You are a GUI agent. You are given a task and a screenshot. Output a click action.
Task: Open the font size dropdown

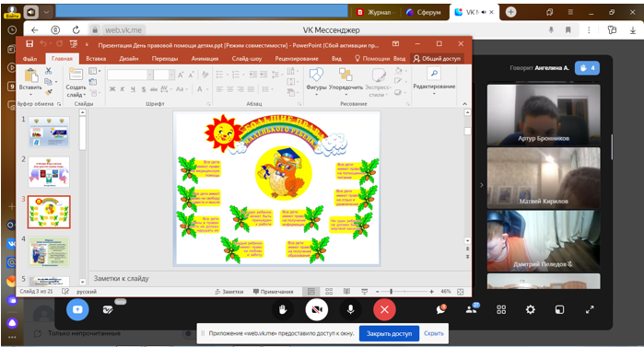pyautogui.click(x=171, y=75)
